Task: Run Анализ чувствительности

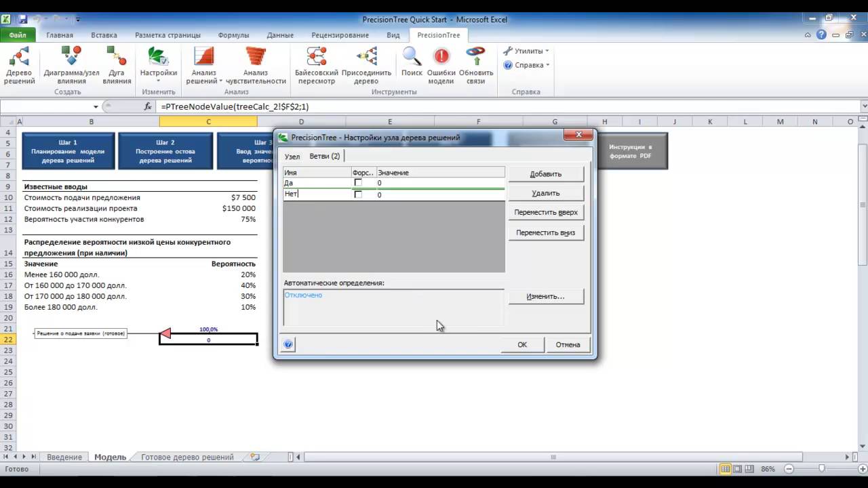Action: click(256, 66)
